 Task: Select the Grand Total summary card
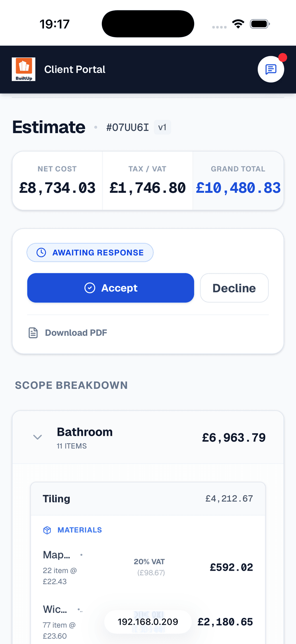tap(238, 181)
